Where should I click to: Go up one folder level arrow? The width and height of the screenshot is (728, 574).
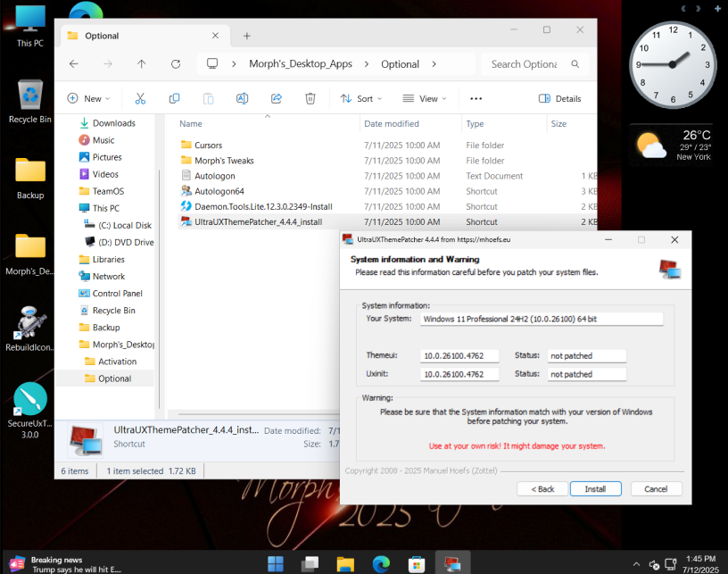coord(142,64)
